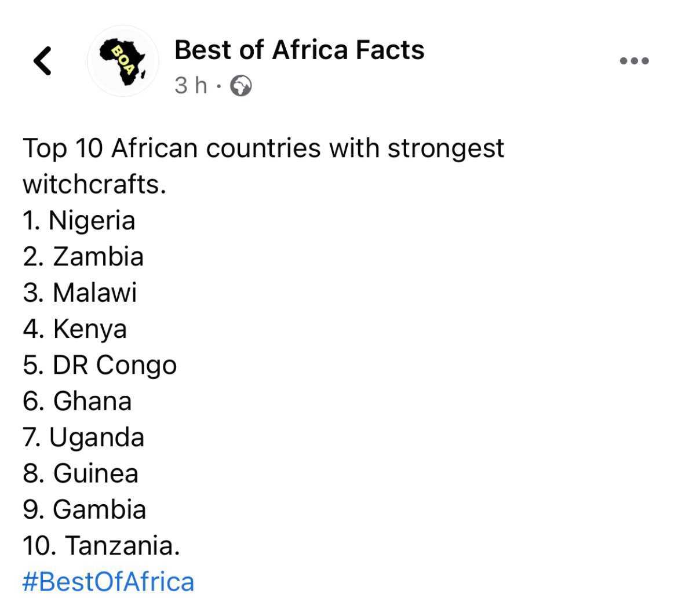Select the line 5. DR Congo
This screenshot has height=616, width=678.
100,365
